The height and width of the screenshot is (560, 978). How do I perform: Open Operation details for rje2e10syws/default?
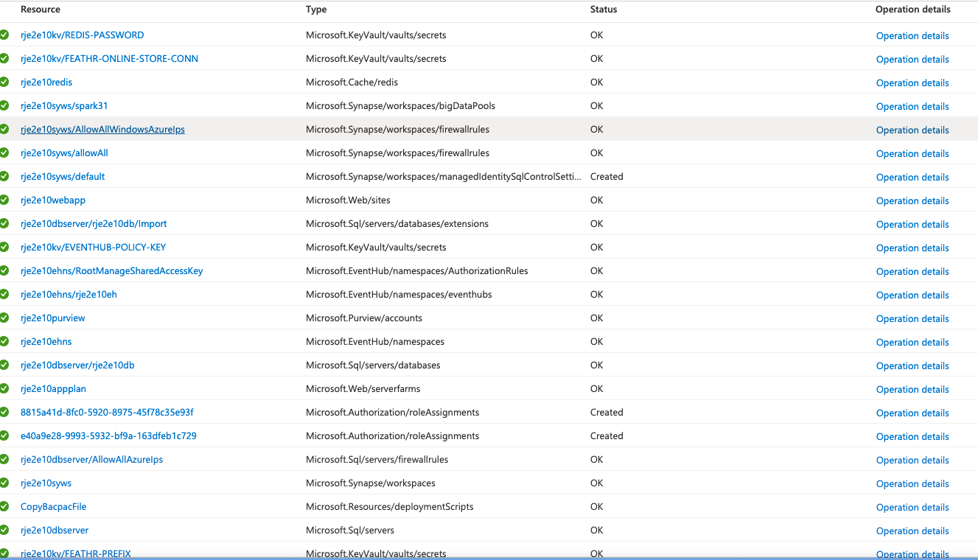tap(912, 178)
